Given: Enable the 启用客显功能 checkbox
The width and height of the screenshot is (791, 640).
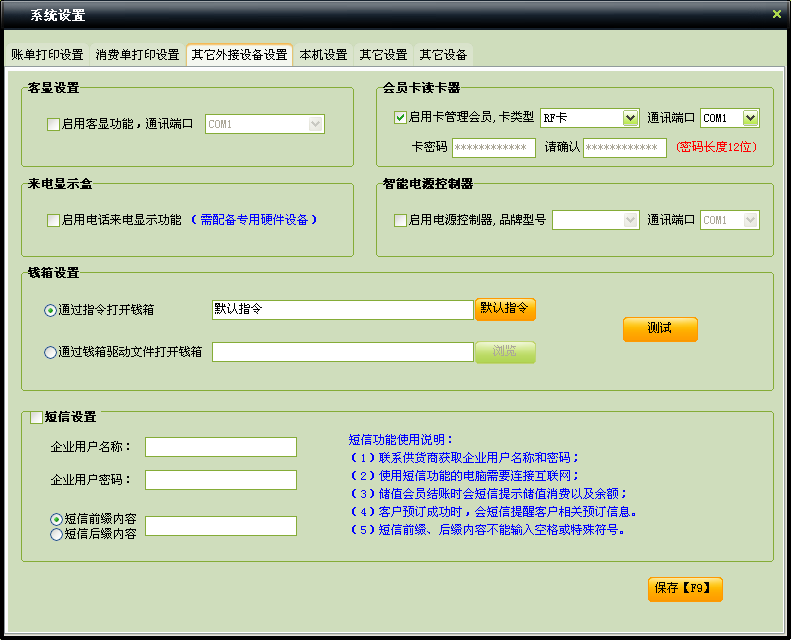Looking at the screenshot, I should tap(53, 124).
